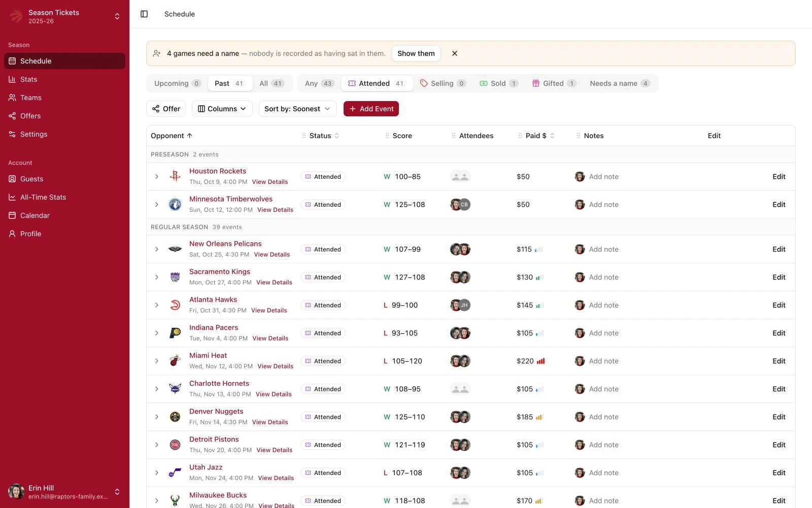Click drag handle of Attendees column
812x508 pixels.
tap(454, 136)
